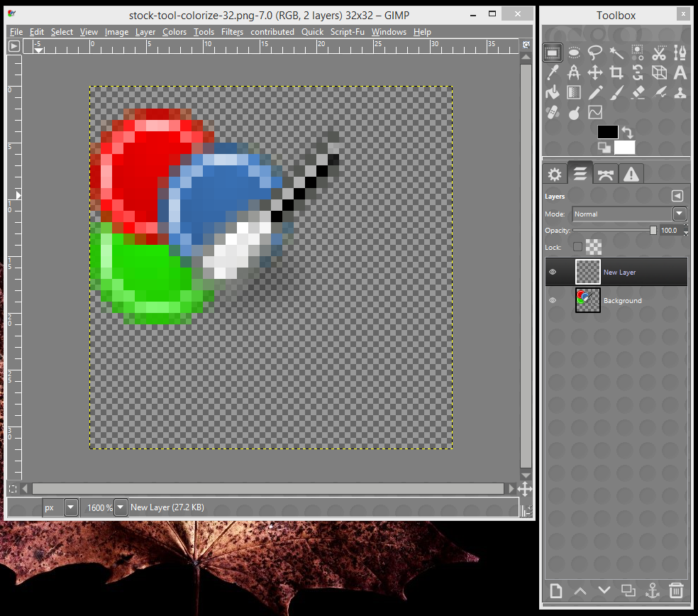The height and width of the screenshot is (616, 698).
Task: Select the Bucket Fill tool
Action: (553, 92)
